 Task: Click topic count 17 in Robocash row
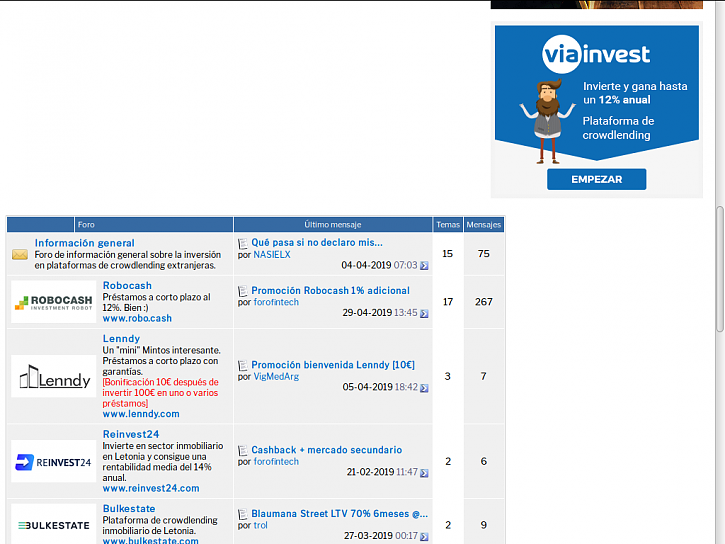(448, 302)
